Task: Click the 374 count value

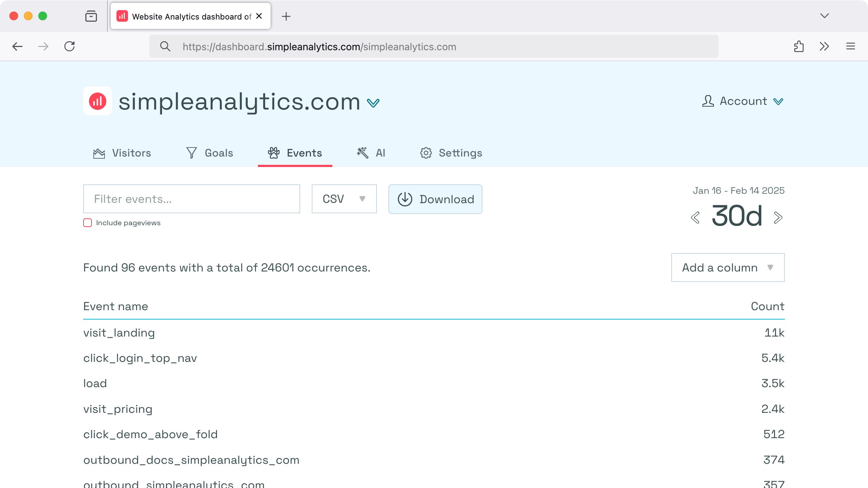Action: coord(774,460)
